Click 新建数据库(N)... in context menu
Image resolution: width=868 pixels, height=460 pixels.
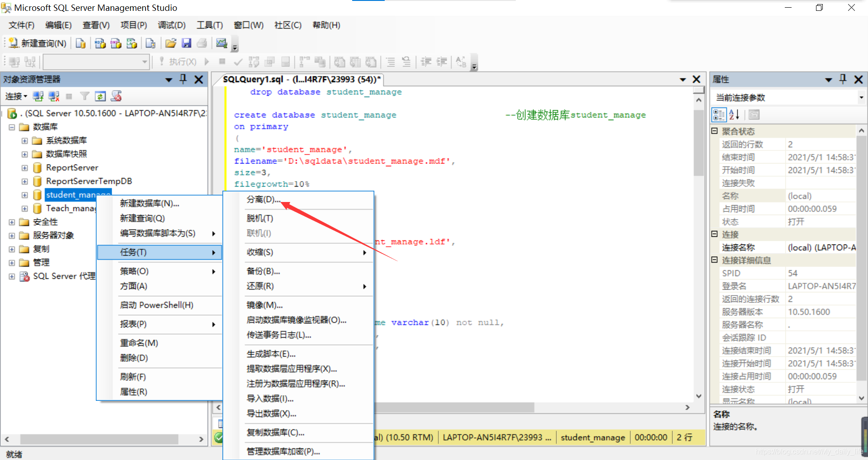click(160, 203)
